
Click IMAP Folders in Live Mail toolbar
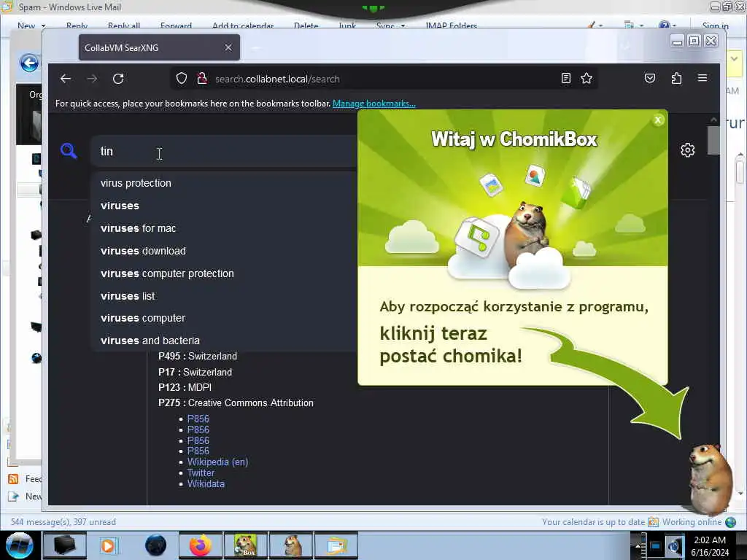[x=451, y=26]
